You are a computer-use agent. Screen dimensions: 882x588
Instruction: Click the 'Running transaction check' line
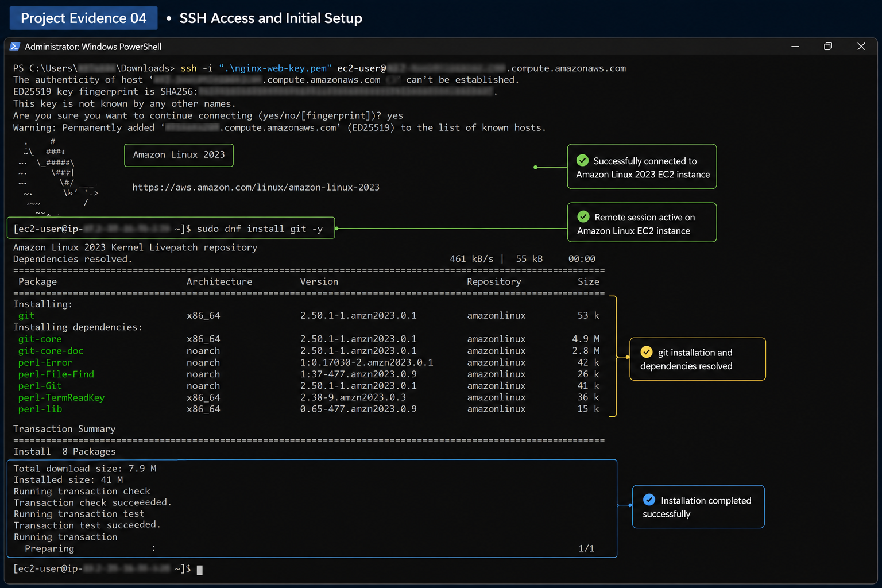click(x=82, y=492)
